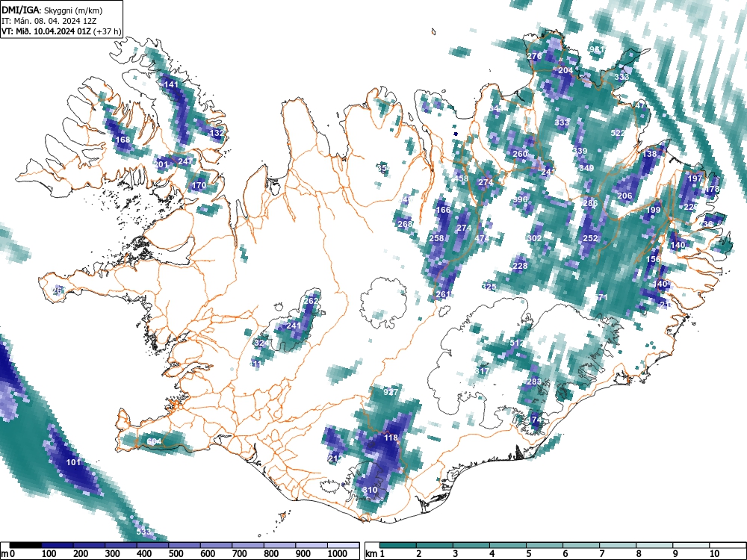Click the visibility value '168'

pos(123,140)
